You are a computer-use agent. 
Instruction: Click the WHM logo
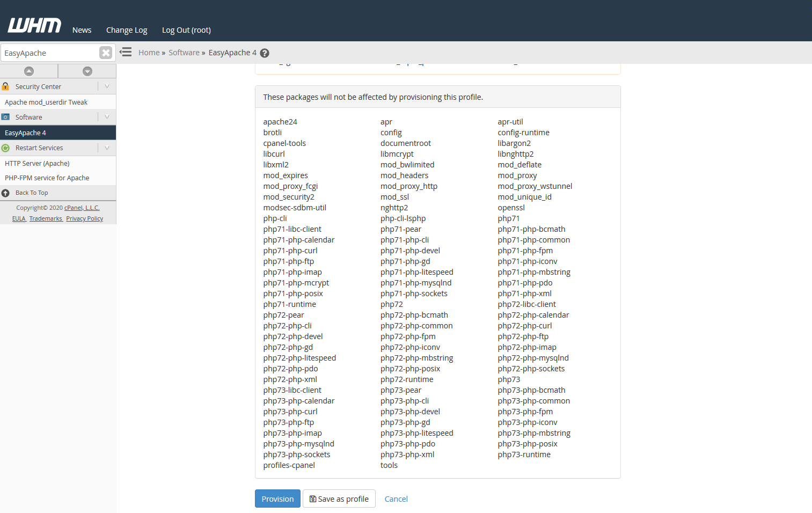pos(34,25)
